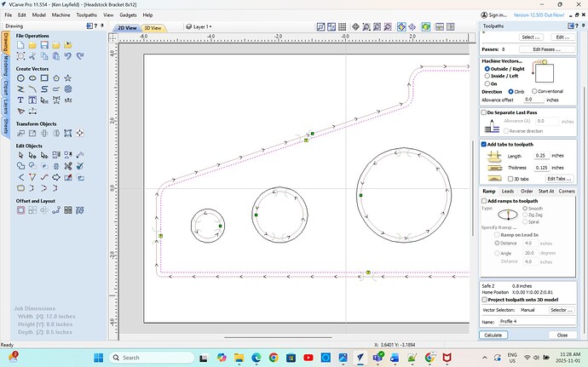Click the Windows Start button on taskbar
The image size is (588, 367).
99,358
